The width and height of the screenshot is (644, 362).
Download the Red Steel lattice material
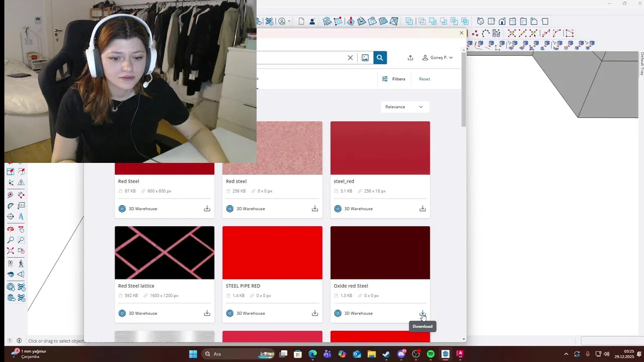click(207, 313)
